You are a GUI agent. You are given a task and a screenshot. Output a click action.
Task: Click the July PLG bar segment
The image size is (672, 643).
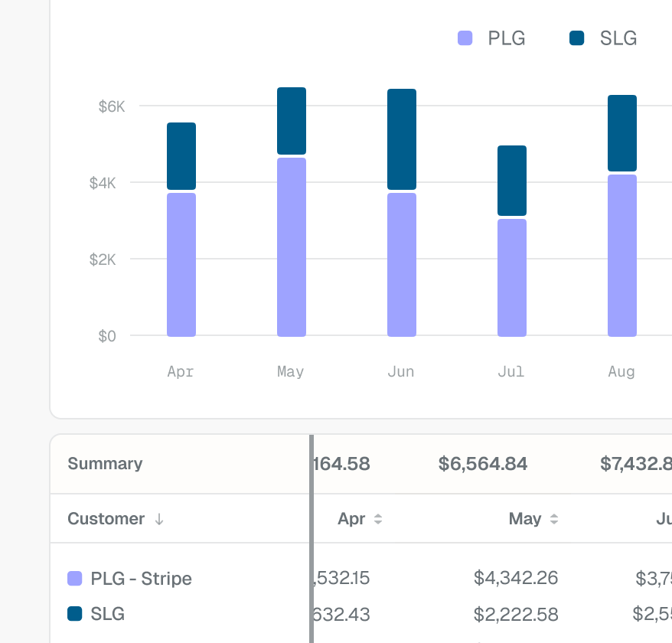coord(512,278)
